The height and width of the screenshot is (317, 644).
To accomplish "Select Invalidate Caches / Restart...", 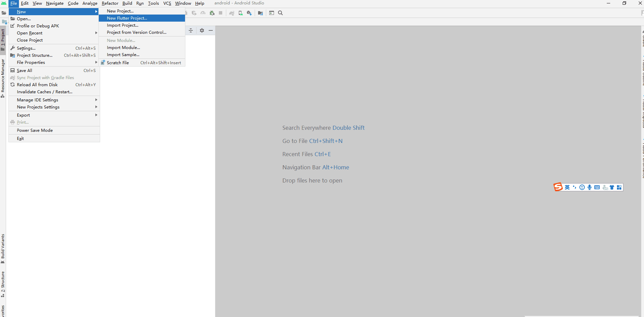I will point(54,92).
